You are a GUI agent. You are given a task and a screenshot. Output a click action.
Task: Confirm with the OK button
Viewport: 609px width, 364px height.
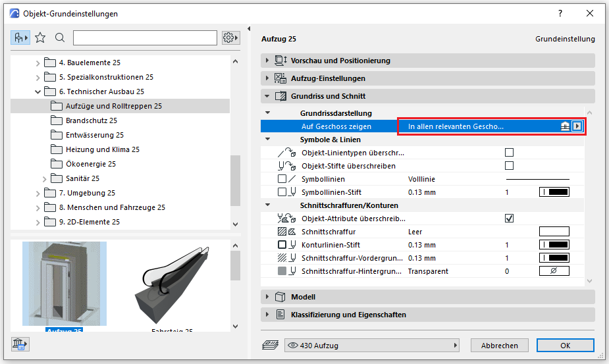click(x=565, y=345)
